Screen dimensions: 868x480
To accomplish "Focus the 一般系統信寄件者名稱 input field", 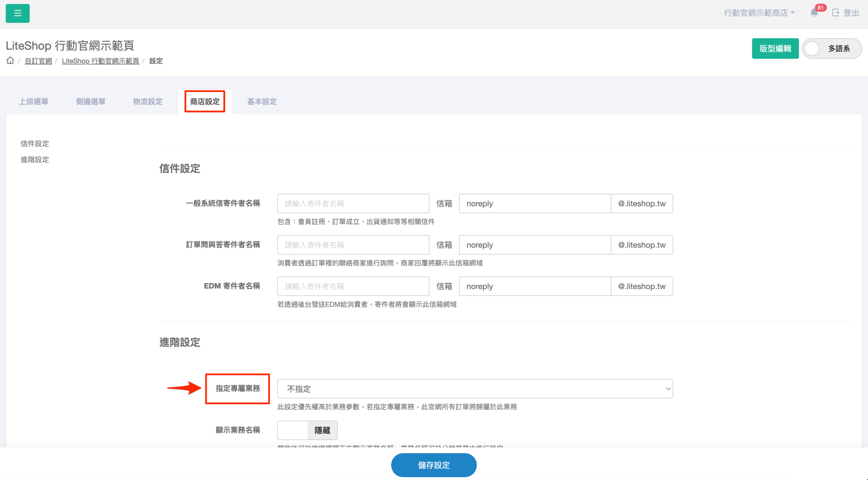I will 353,203.
